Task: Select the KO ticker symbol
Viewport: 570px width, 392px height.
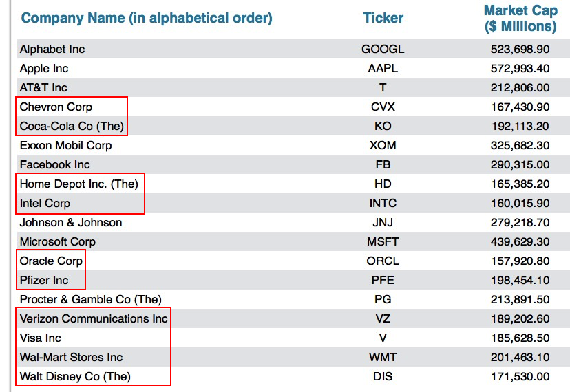Action: coord(383,127)
